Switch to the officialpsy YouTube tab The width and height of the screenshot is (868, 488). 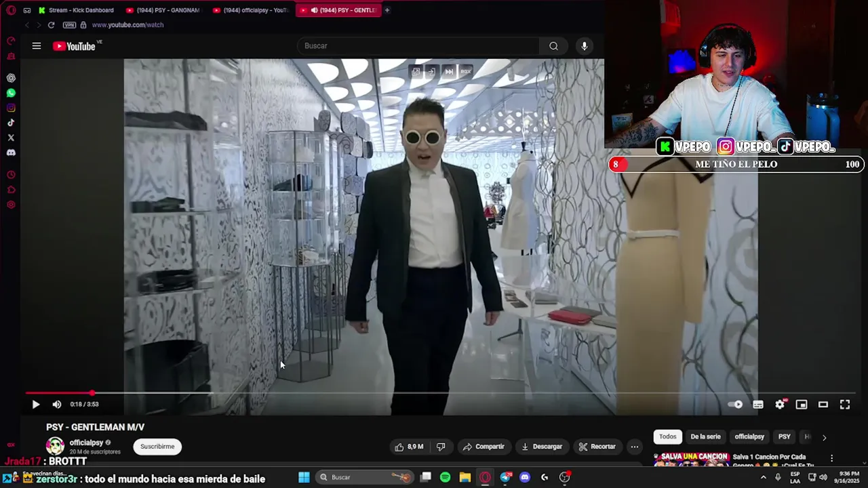(x=251, y=10)
